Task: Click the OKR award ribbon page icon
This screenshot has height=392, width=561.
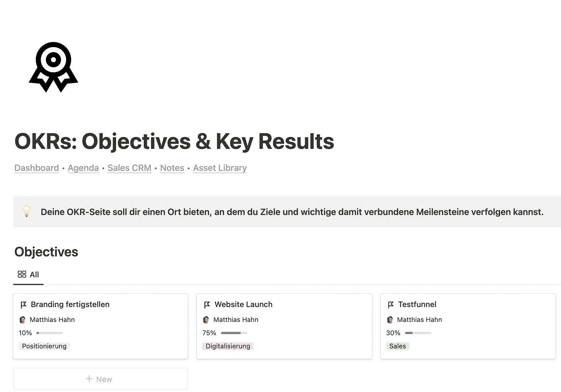Action: click(53, 67)
